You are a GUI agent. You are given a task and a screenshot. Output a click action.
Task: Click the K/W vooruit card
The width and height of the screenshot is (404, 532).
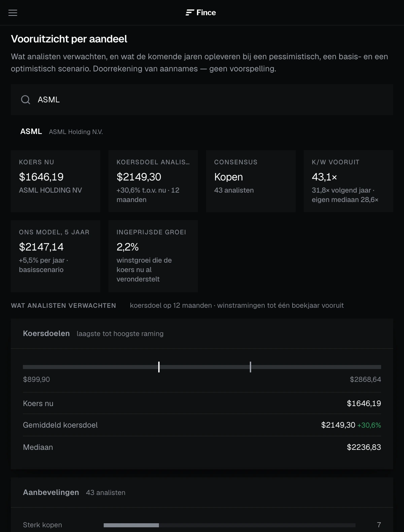348,181
